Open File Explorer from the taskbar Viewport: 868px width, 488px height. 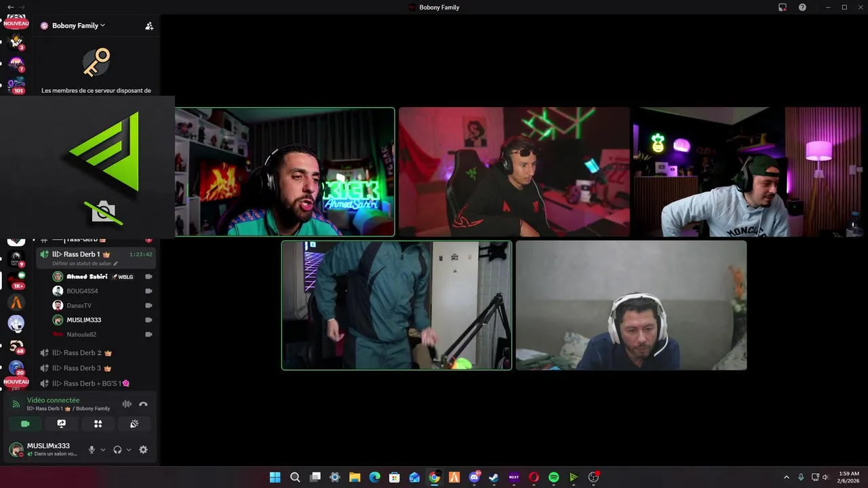[x=355, y=477]
